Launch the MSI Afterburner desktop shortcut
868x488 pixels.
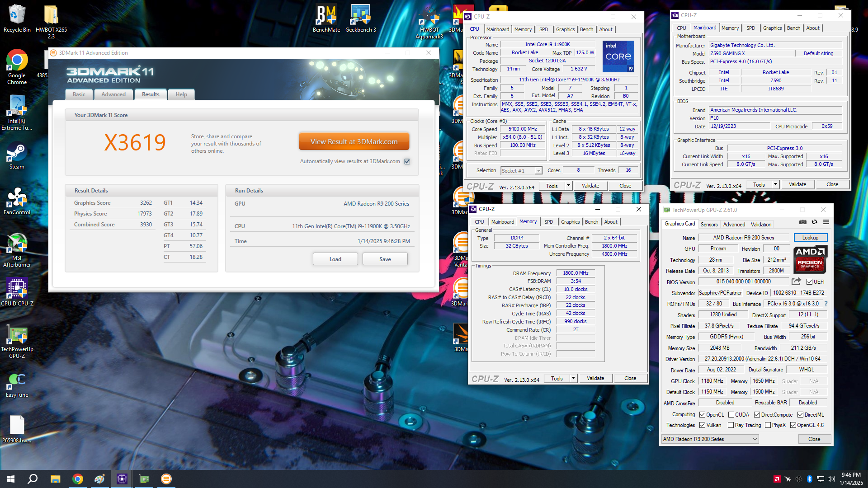tap(17, 250)
